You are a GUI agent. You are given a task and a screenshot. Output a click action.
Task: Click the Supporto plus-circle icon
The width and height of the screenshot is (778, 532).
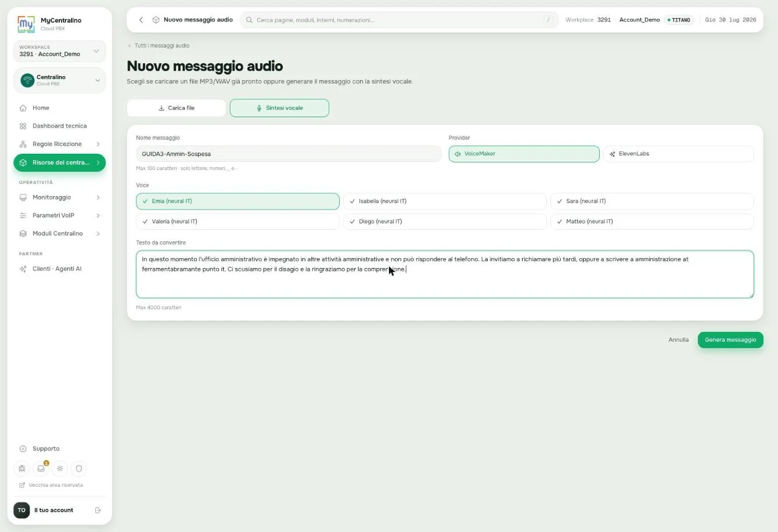pyautogui.click(x=23, y=448)
